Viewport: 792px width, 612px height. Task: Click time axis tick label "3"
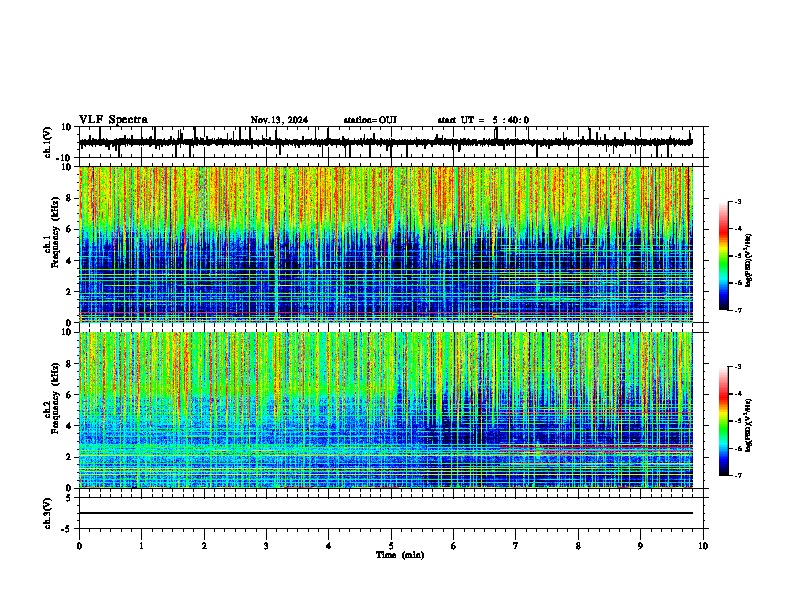[x=266, y=546]
